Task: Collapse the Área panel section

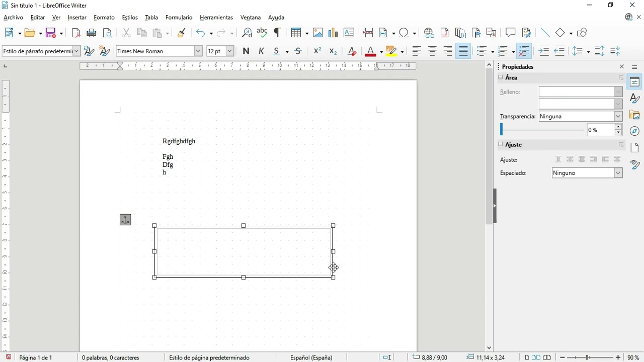Action: click(x=501, y=77)
